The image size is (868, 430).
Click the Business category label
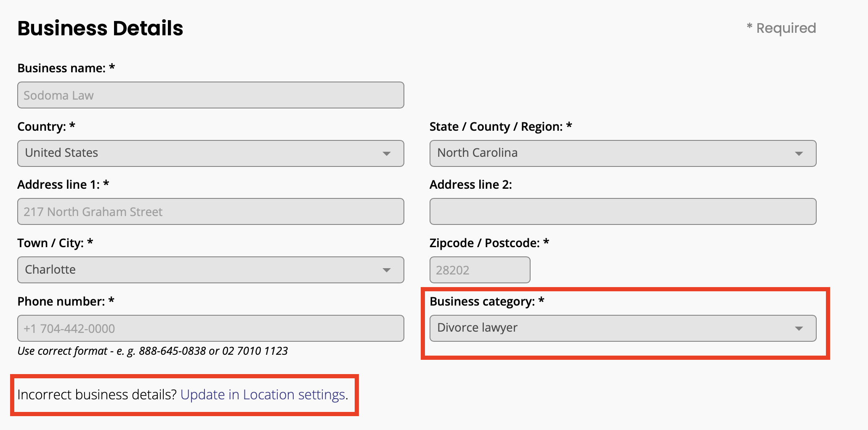(487, 301)
